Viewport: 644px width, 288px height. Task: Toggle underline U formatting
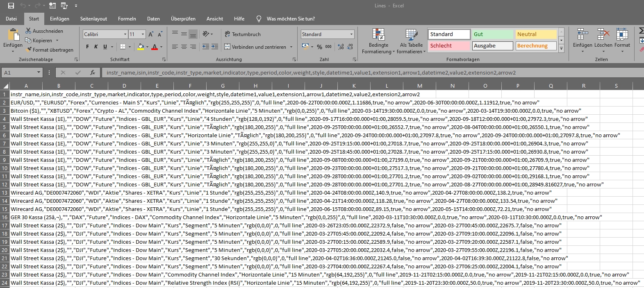(105, 47)
